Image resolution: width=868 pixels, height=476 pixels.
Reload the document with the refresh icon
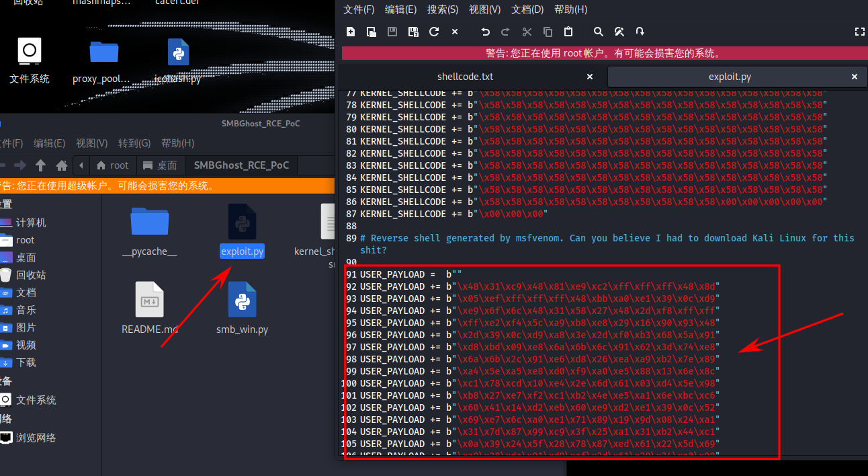434,32
